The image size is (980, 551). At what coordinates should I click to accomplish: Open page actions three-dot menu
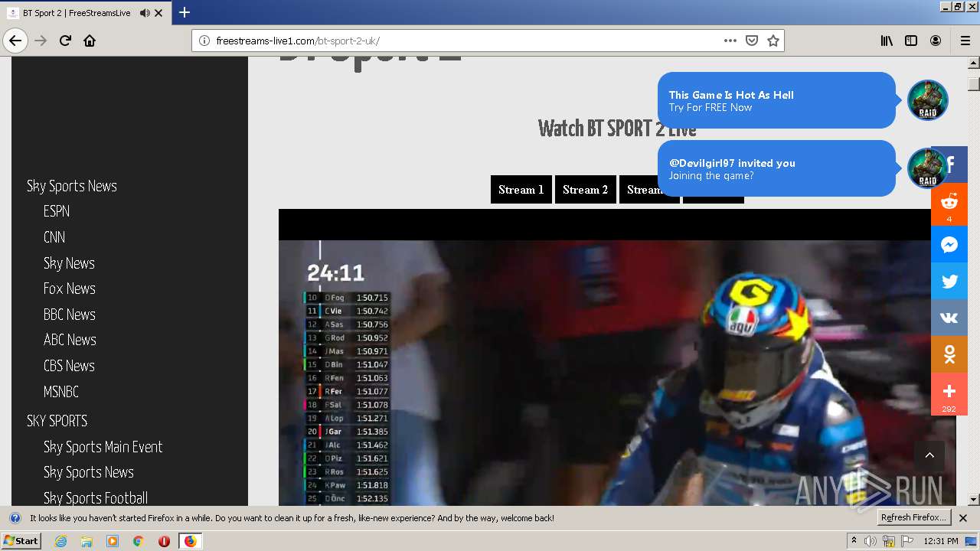[x=730, y=41]
